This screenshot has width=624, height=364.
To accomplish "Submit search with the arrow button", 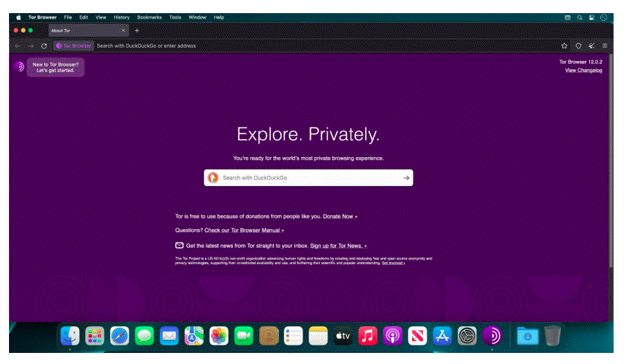I will click(407, 178).
